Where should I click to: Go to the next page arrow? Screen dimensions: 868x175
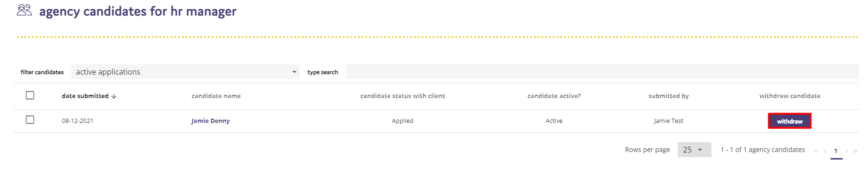[x=846, y=151]
